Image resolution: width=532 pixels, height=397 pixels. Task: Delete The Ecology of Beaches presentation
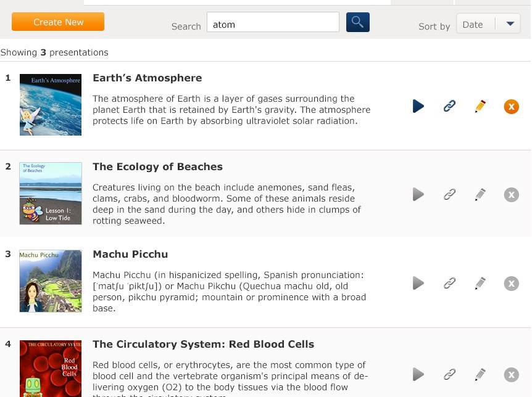point(511,195)
